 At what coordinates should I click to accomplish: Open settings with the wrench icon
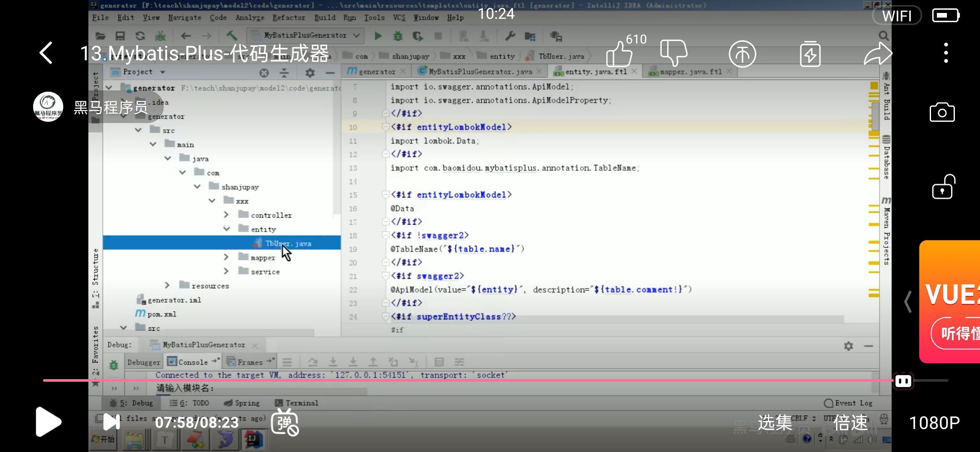point(510,36)
